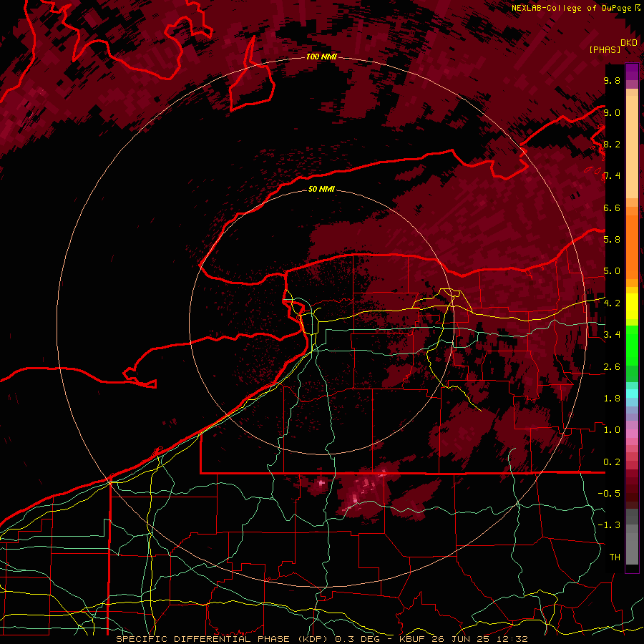The width and height of the screenshot is (644, 644).
Task: Pick the yellow segment of the color bar
Action: pyautogui.click(x=632, y=306)
